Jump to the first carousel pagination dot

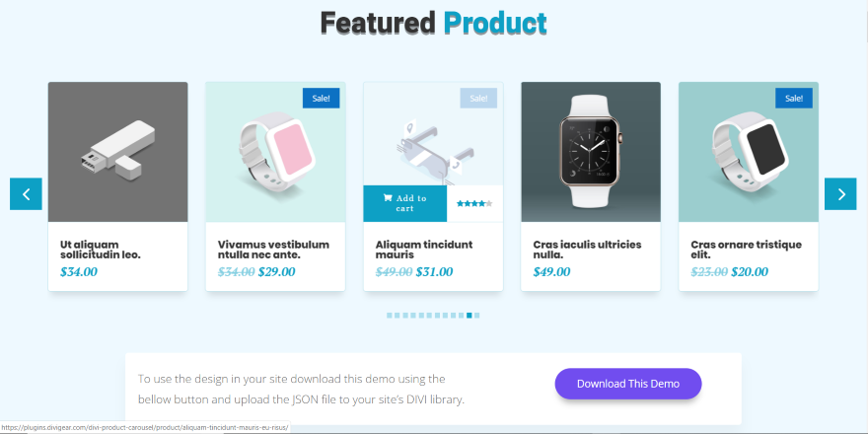(390, 316)
